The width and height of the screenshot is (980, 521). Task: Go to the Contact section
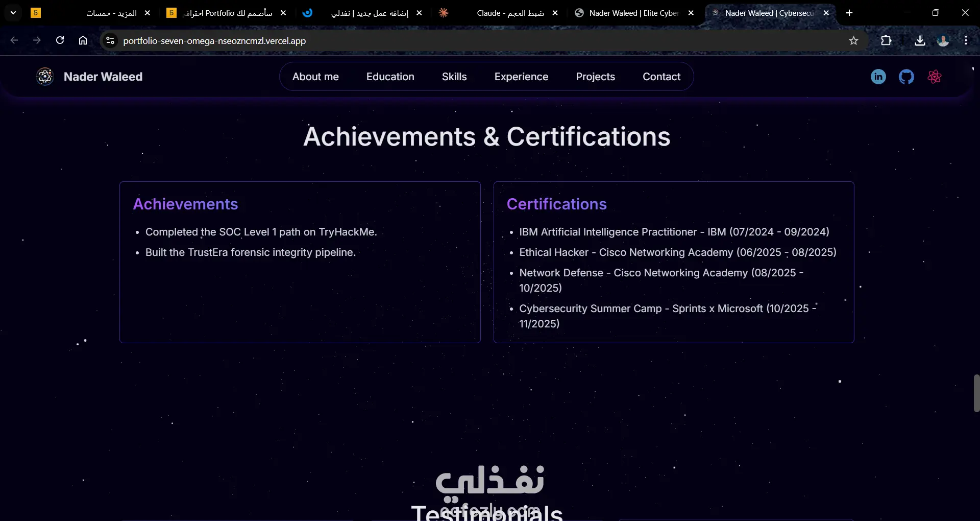pos(661,77)
